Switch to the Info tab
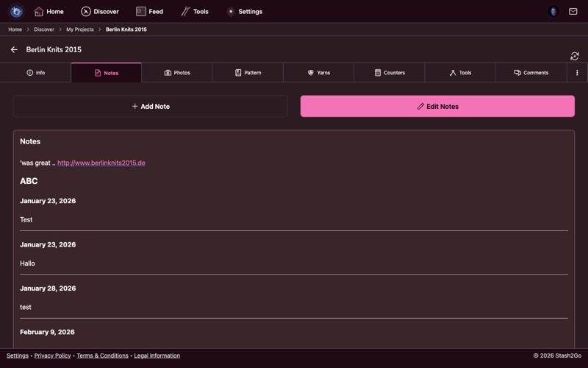The width and height of the screenshot is (588, 368). click(35, 72)
